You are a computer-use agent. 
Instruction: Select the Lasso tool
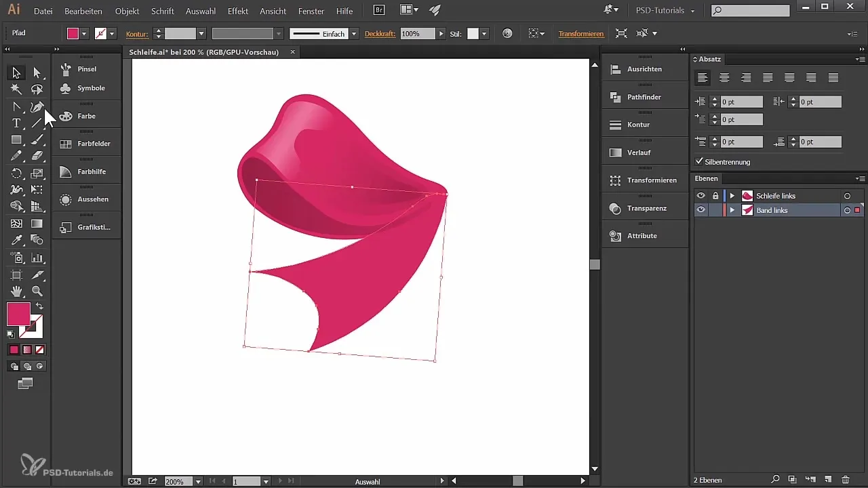(37, 89)
